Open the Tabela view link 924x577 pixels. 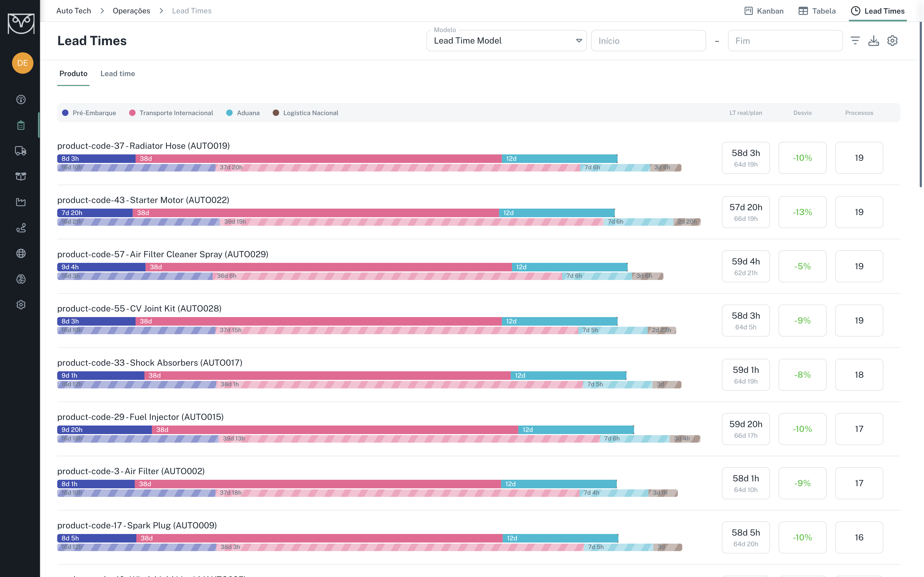817,11
